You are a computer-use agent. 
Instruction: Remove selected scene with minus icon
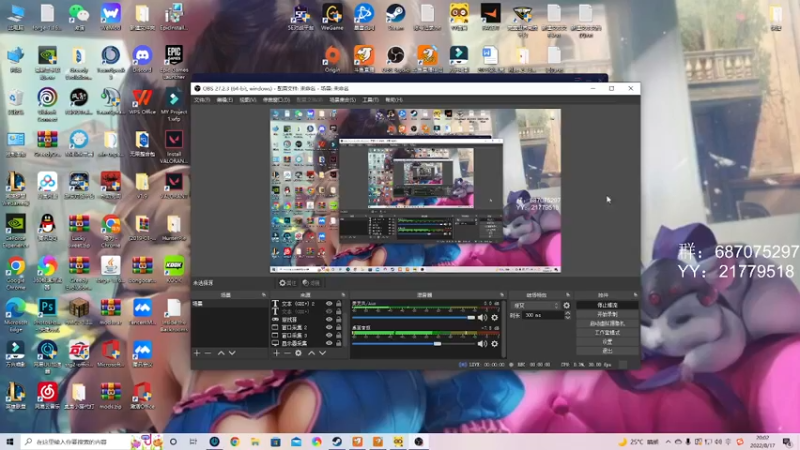[x=208, y=353]
